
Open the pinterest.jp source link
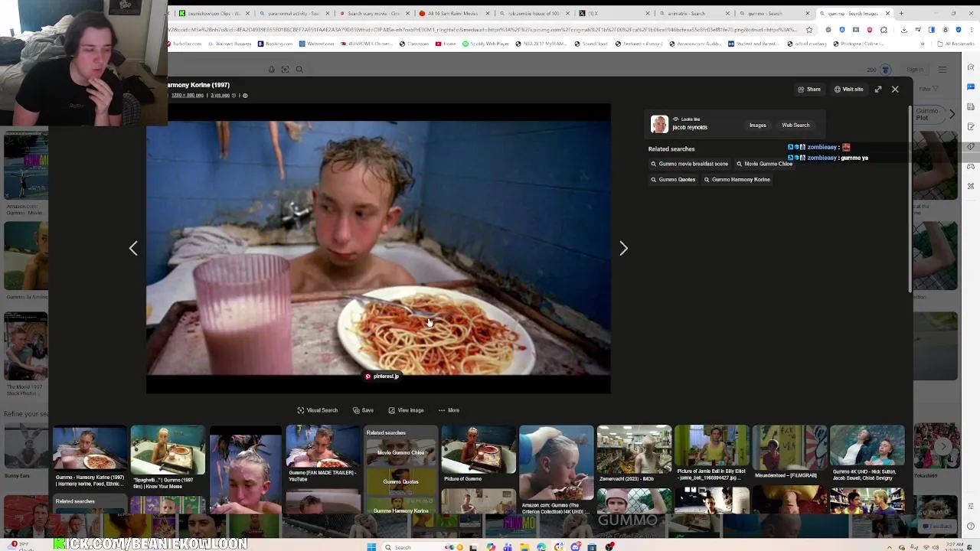coord(381,377)
